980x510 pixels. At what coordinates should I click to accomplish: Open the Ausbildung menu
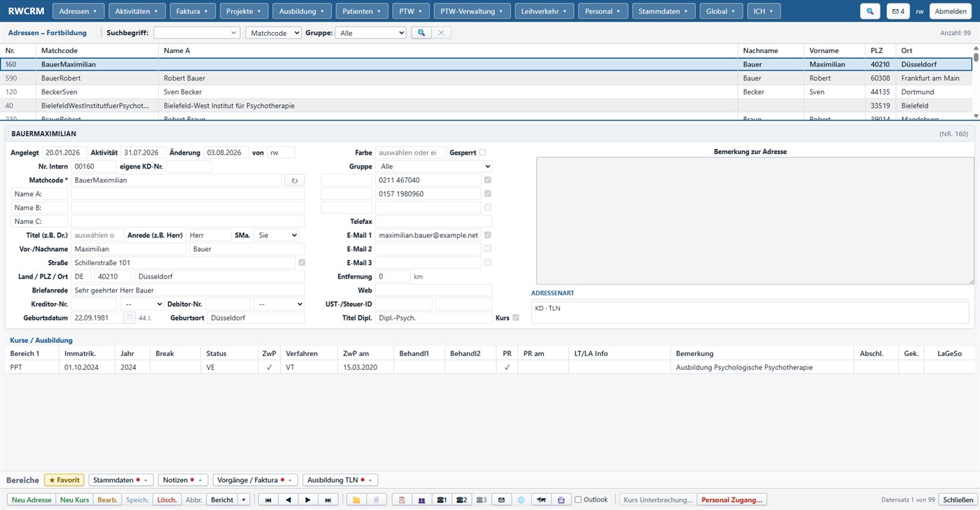point(302,11)
